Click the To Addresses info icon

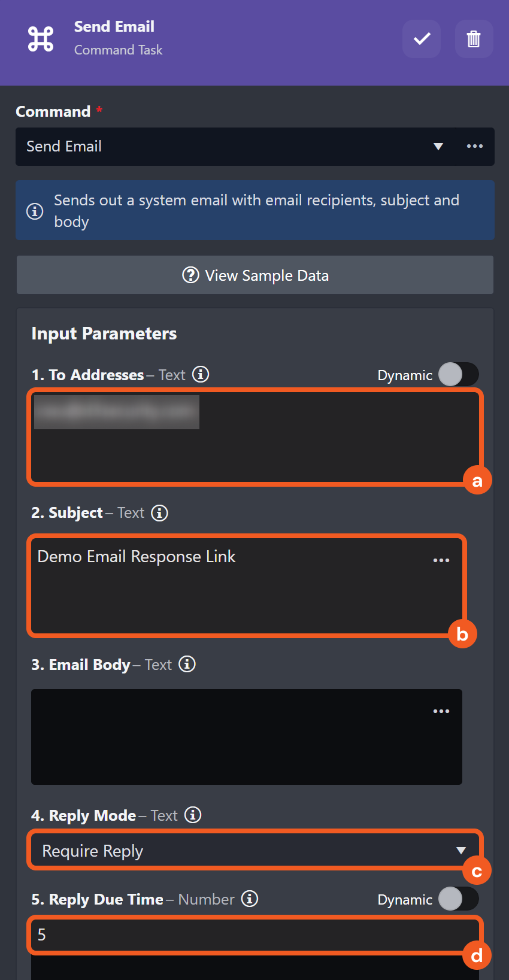click(x=201, y=375)
